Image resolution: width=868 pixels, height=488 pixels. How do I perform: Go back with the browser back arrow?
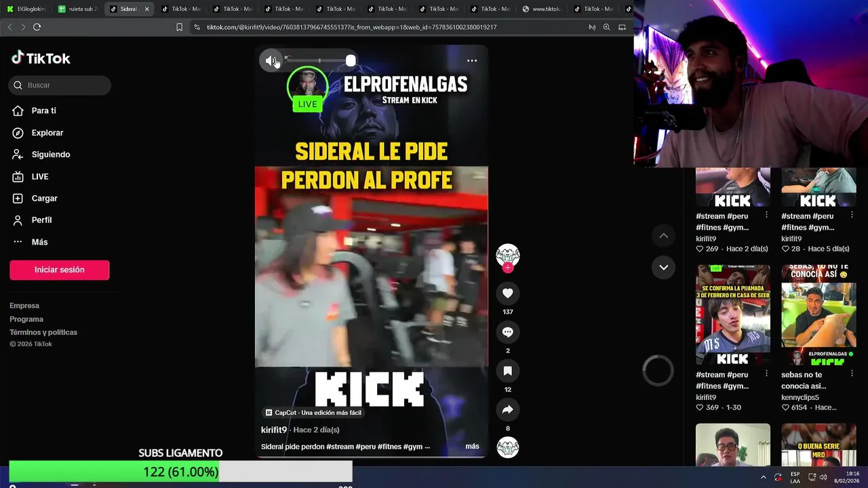point(9,27)
